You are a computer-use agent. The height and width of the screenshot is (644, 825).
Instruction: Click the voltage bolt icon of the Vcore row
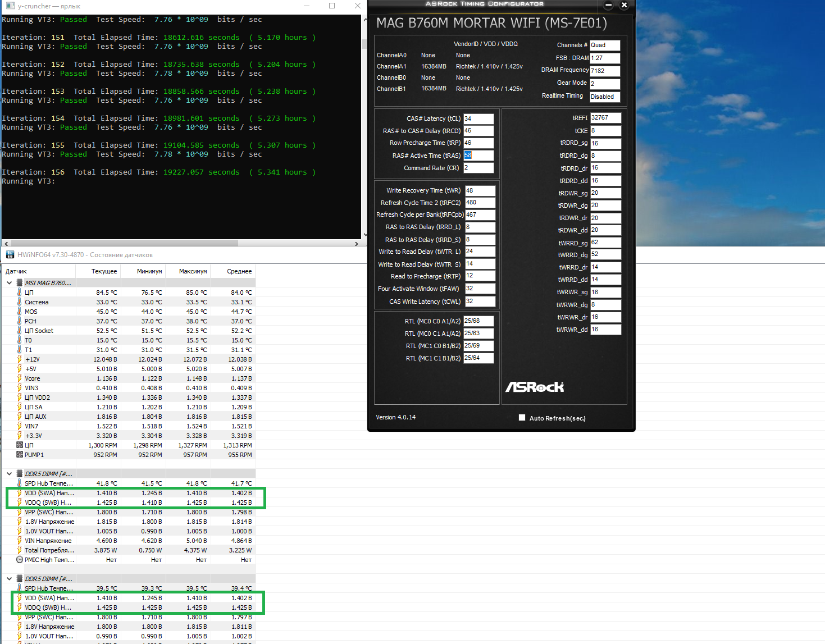[x=20, y=378]
